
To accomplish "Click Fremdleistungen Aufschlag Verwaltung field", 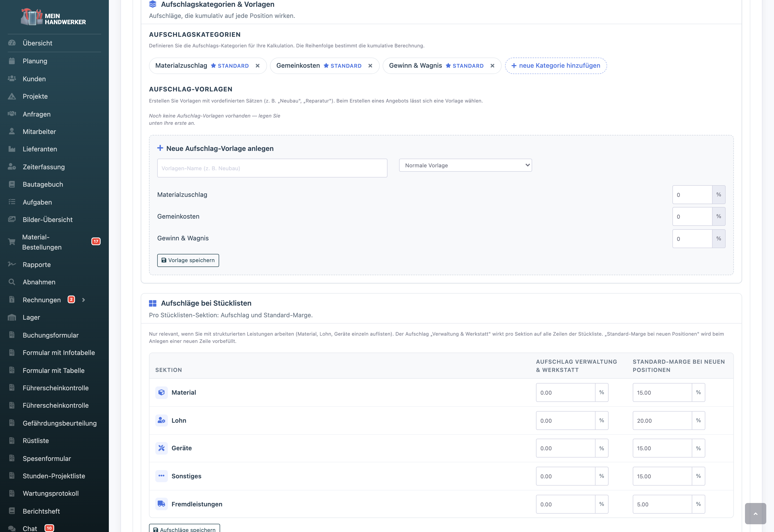I will pyautogui.click(x=565, y=504).
